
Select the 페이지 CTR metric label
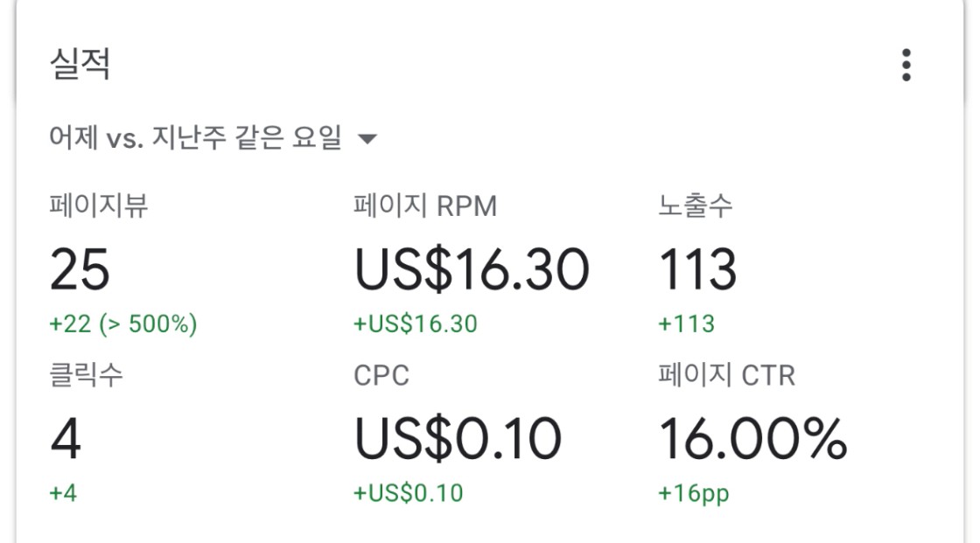tap(726, 376)
